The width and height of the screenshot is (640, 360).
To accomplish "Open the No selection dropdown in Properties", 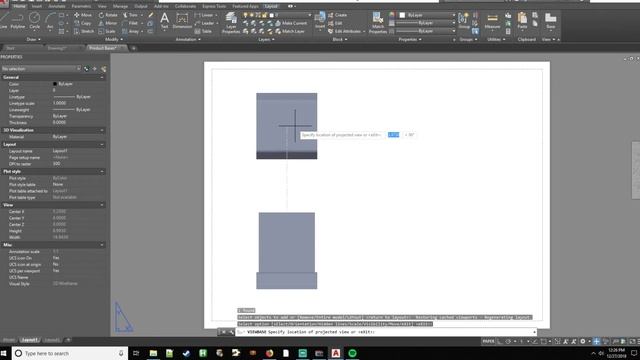I will (41, 69).
